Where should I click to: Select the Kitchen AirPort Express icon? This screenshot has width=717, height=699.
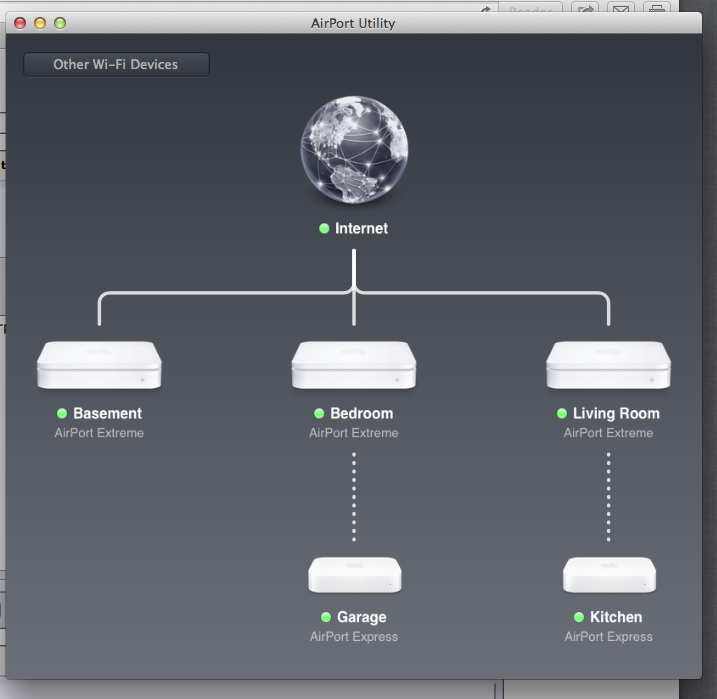[x=610, y=575]
